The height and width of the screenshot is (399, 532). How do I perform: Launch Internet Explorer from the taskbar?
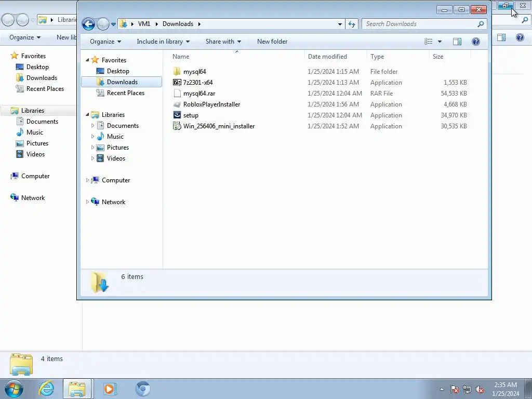[46, 389]
